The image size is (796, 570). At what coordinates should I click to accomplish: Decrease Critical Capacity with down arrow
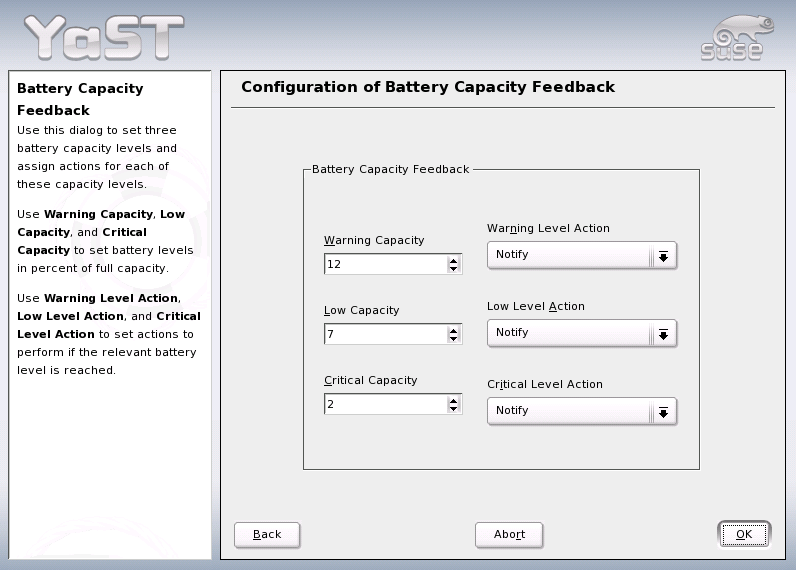(453, 409)
